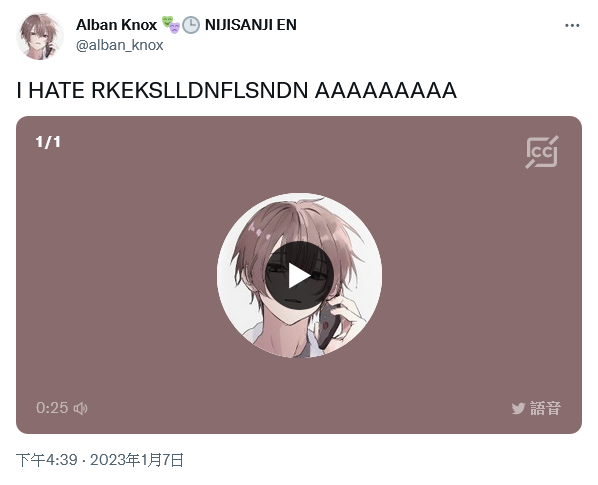
Task: Play the voice tweet audio
Action: click(x=299, y=276)
